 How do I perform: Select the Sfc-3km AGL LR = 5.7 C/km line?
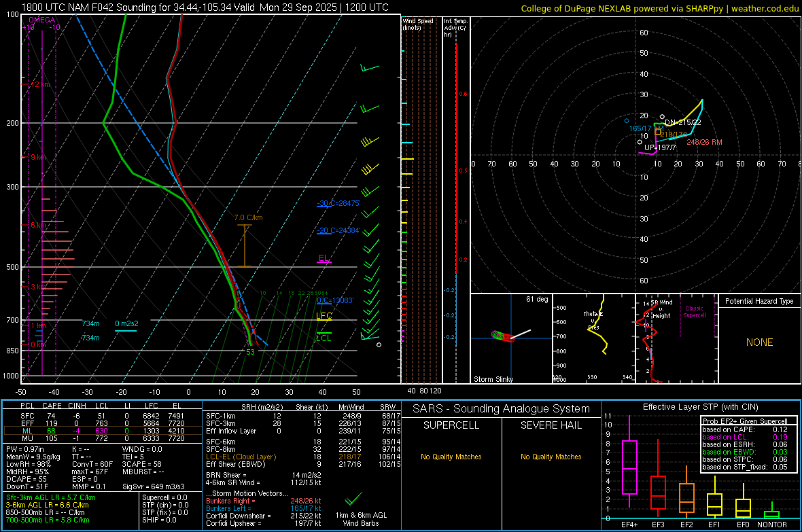pyautogui.click(x=51, y=497)
